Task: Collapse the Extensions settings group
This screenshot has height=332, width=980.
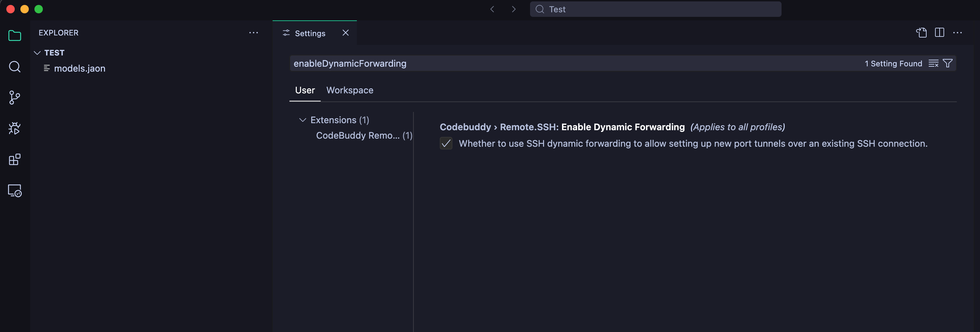Action: pyautogui.click(x=303, y=120)
